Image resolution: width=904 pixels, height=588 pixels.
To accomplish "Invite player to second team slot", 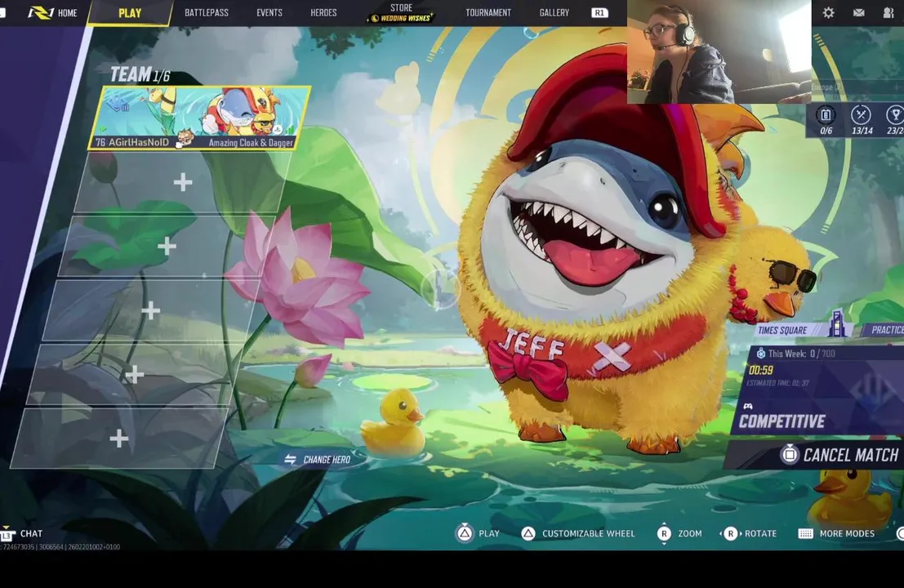I will [x=183, y=183].
